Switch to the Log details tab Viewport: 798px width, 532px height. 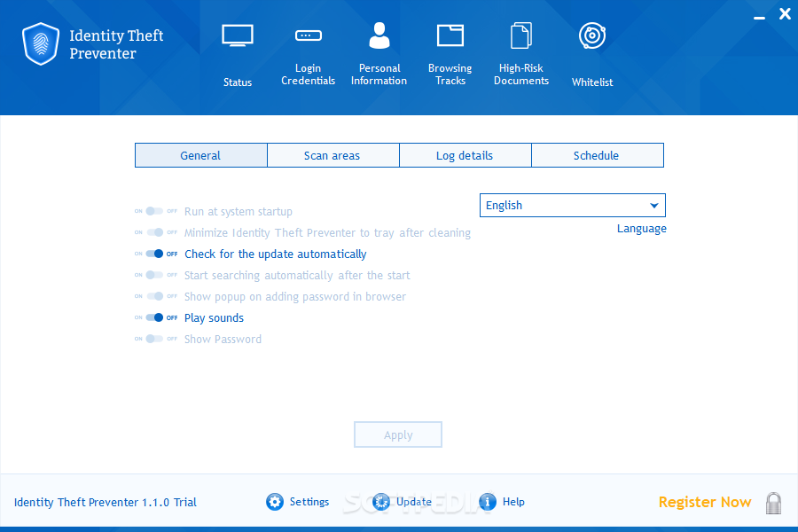tap(465, 155)
